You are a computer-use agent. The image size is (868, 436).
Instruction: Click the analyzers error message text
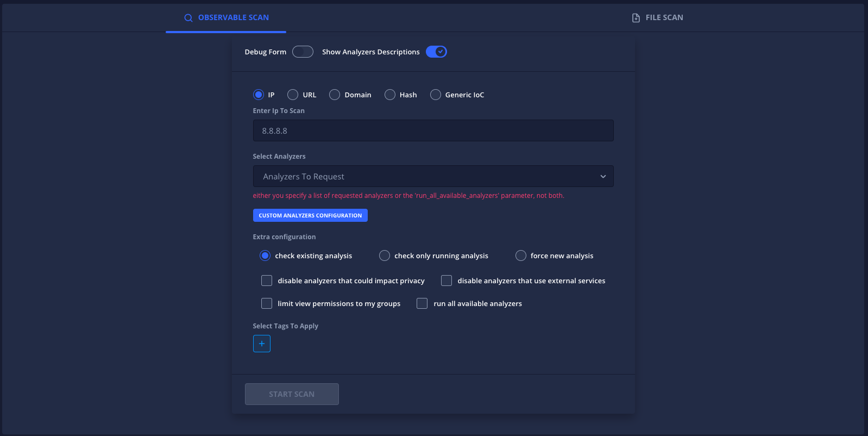(x=408, y=196)
